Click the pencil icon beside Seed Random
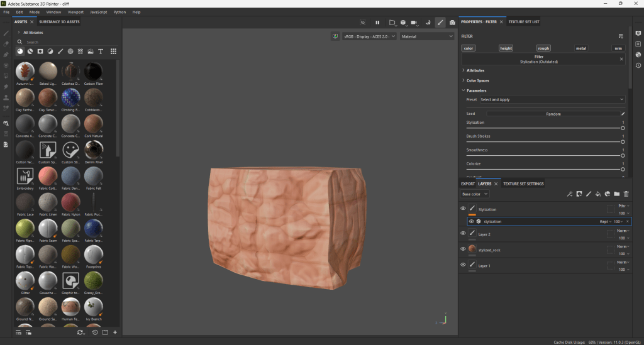This screenshot has width=644, height=345. pos(623,114)
